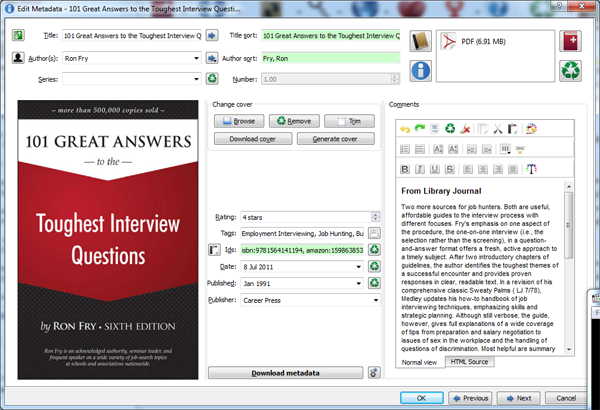The image size is (600, 410).
Task: Open the tag editor icon beside Tags
Action: point(374,233)
